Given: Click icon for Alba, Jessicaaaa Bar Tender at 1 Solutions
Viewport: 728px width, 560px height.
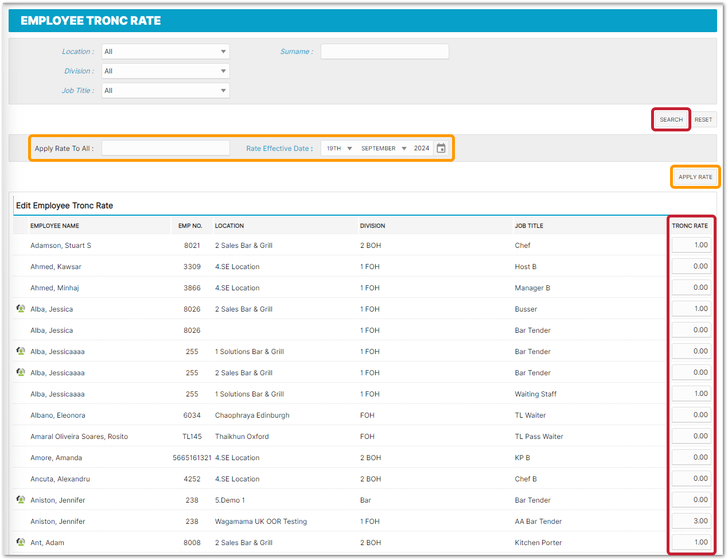Looking at the screenshot, I should [x=21, y=351].
